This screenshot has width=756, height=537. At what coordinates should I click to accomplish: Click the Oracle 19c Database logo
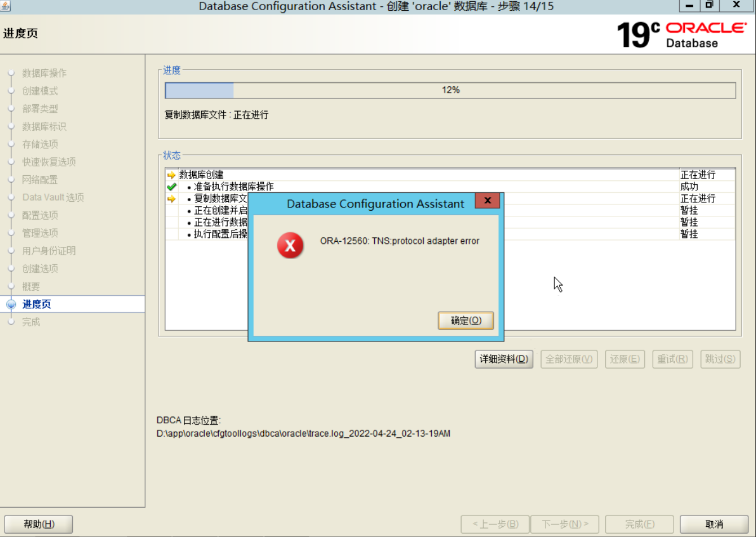(682, 34)
